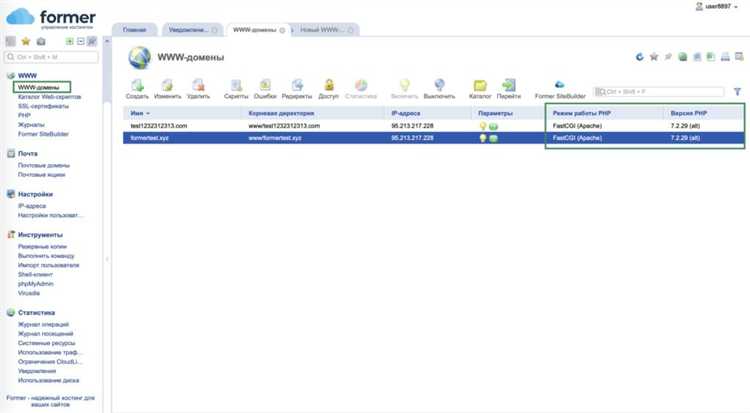Collapse the Статистика sidebar section
Image resolution: width=750 pixels, height=413 pixels.
[x=36, y=313]
